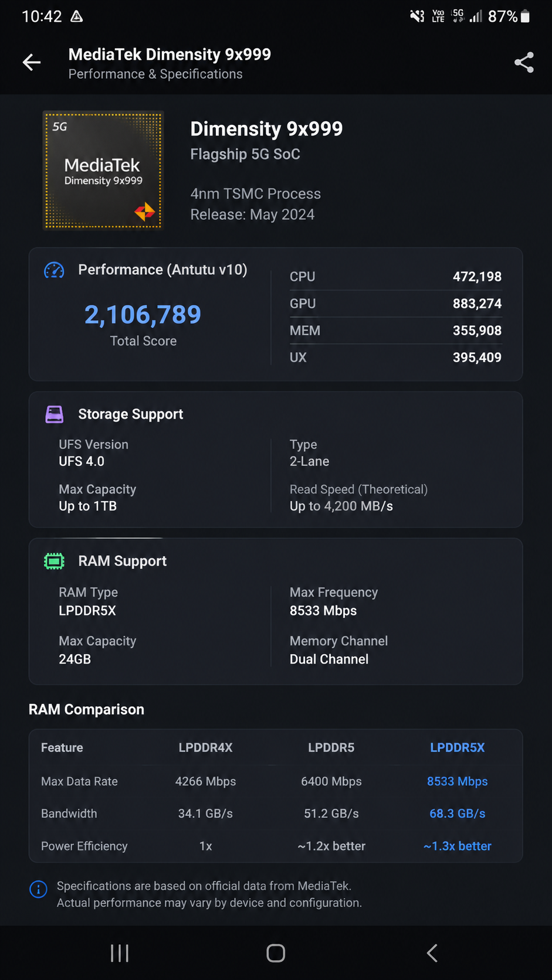The image size is (552, 980).
Task: Tap the share icon
Action: pos(524,62)
